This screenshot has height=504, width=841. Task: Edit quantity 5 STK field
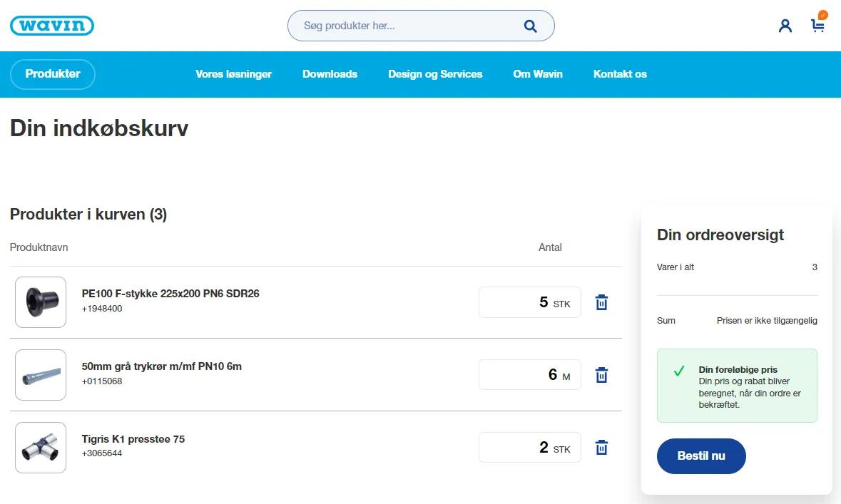tap(529, 302)
